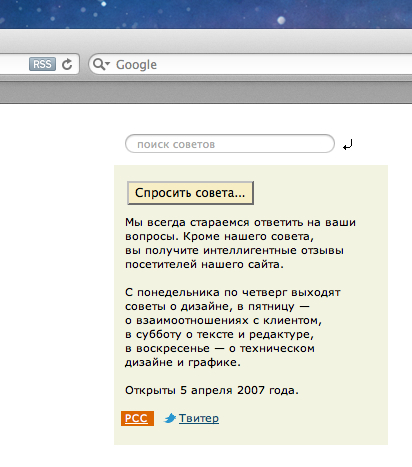Open the orange 'РСС' feed link
This screenshot has height=467, width=412.
pyautogui.click(x=137, y=418)
